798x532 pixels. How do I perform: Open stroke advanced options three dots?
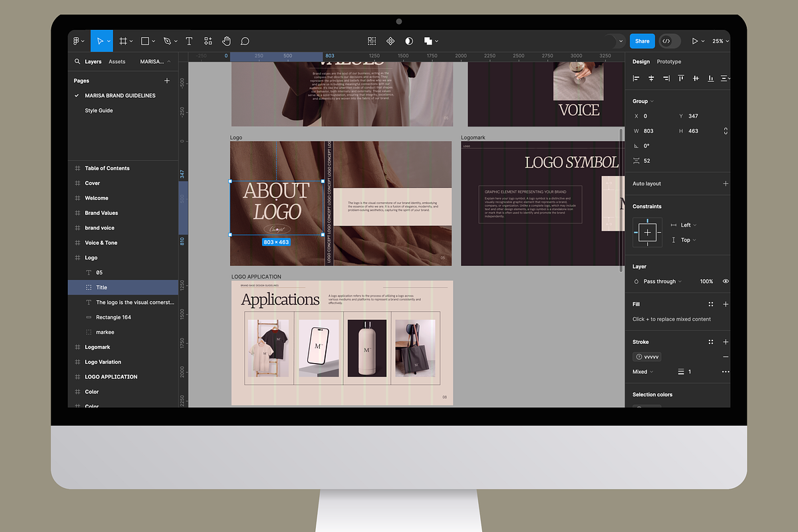(x=726, y=372)
